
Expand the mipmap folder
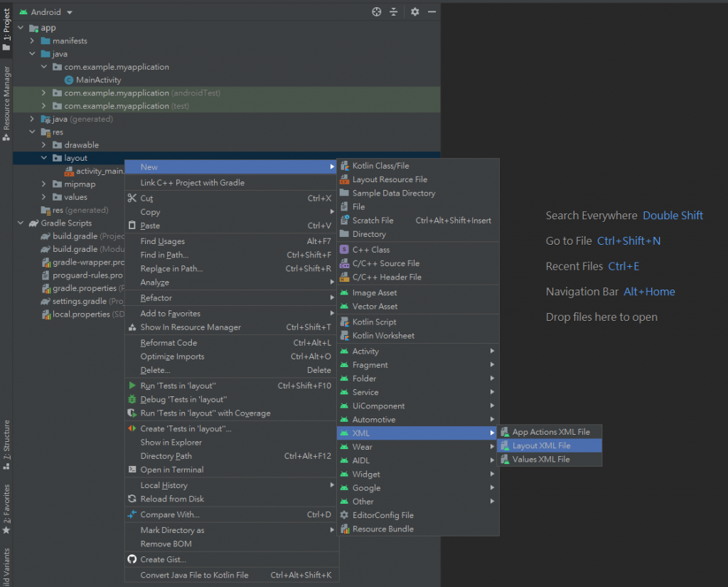pyautogui.click(x=44, y=184)
